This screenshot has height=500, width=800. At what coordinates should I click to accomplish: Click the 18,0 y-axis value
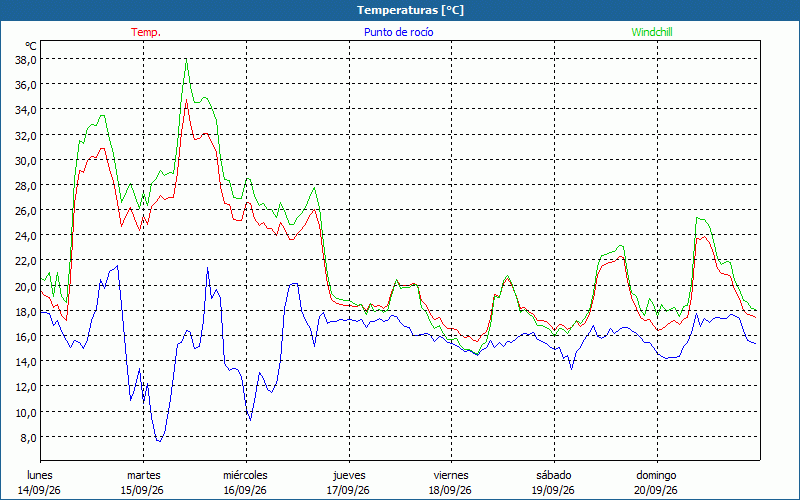(26, 312)
